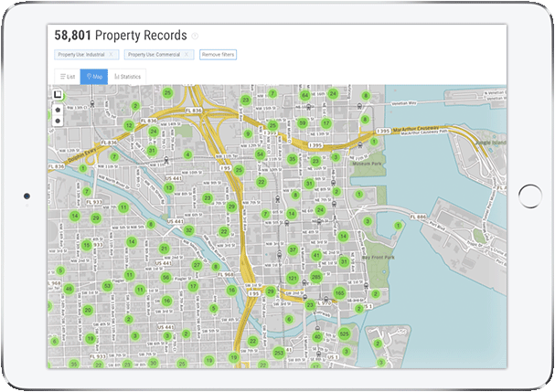
Task: Open the Statistics tab
Action: (127, 77)
